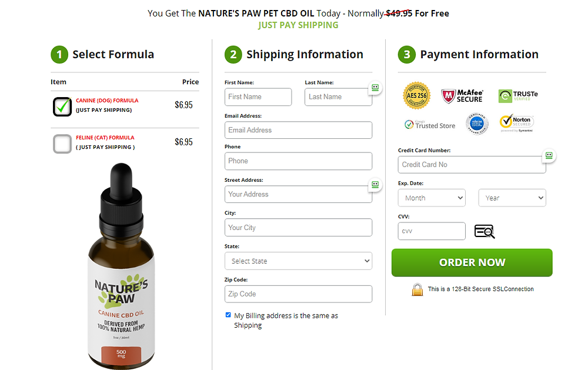Click the TRUSTe verified badge
Viewport: 588px width, 370px height.
[x=518, y=96]
